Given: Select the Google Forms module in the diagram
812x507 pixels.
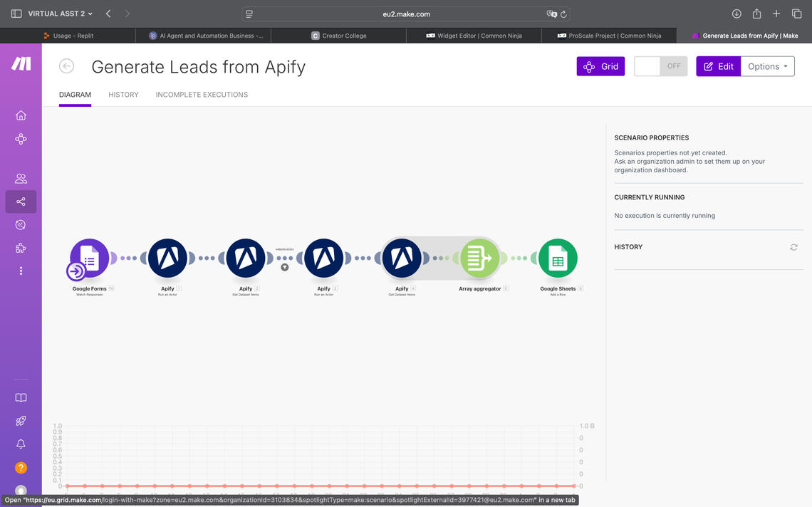Looking at the screenshot, I should click(x=90, y=258).
